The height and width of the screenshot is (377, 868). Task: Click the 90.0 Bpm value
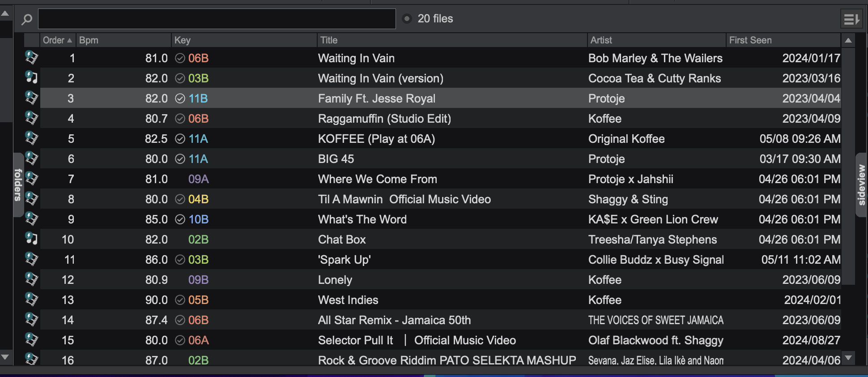pyautogui.click(x=156, y=300)
